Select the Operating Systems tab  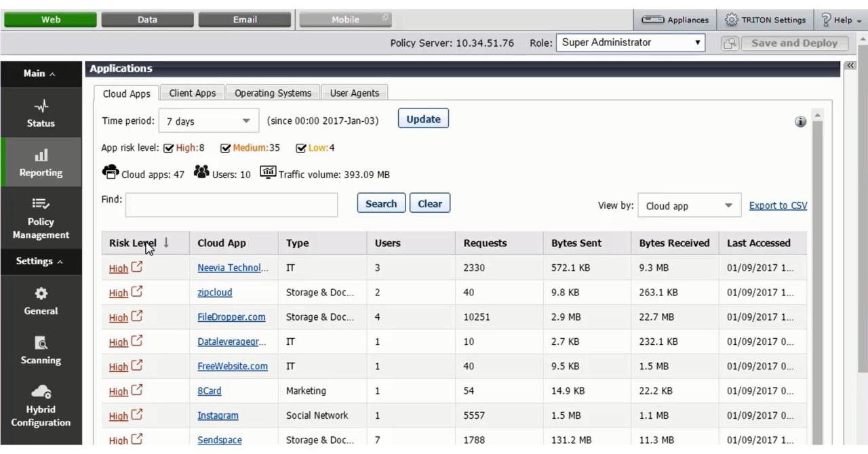point(273,93)
